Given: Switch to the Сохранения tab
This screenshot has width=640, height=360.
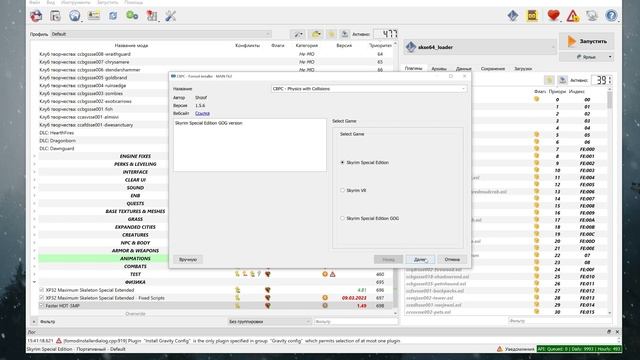Looking at the screenshot, I should (493, 69).
